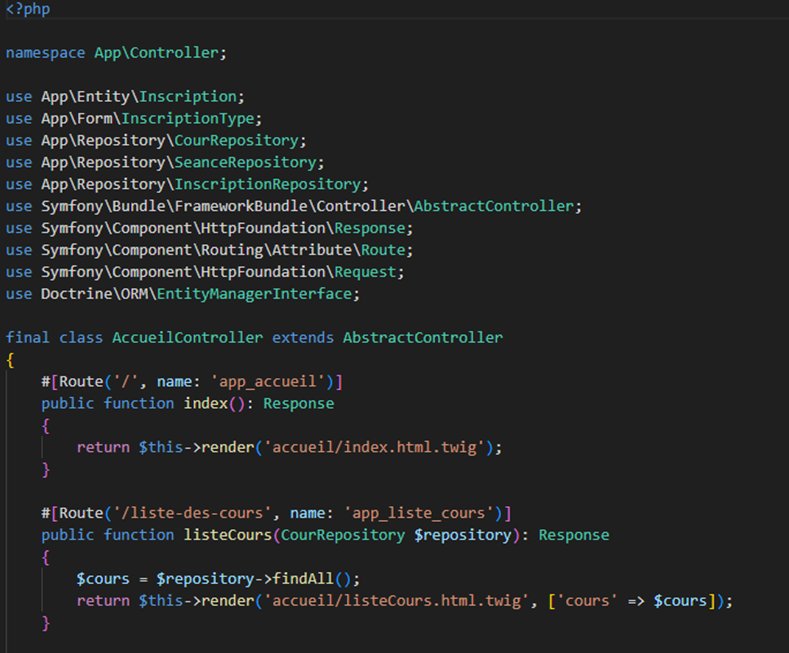Click the 'extends' keyword

pyautogui.click(x=303, y=338)
